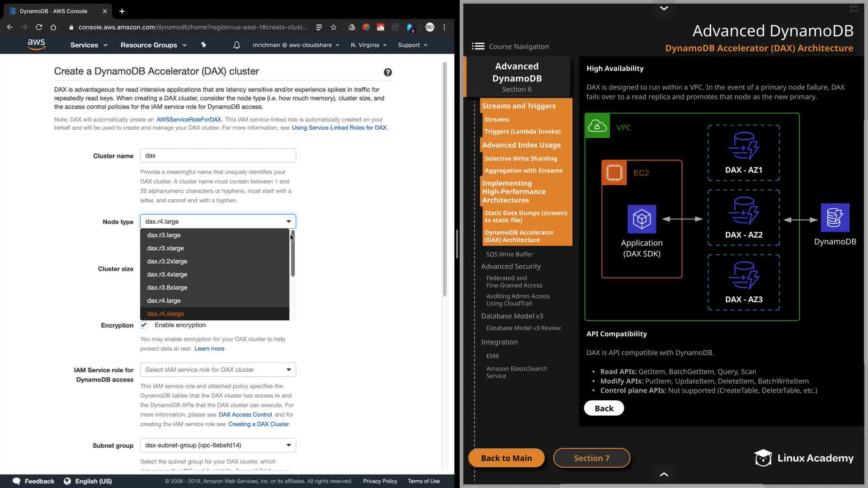Select dax.r3.2xlarge from node type list
Screen dimensions: 868x488
167,261
